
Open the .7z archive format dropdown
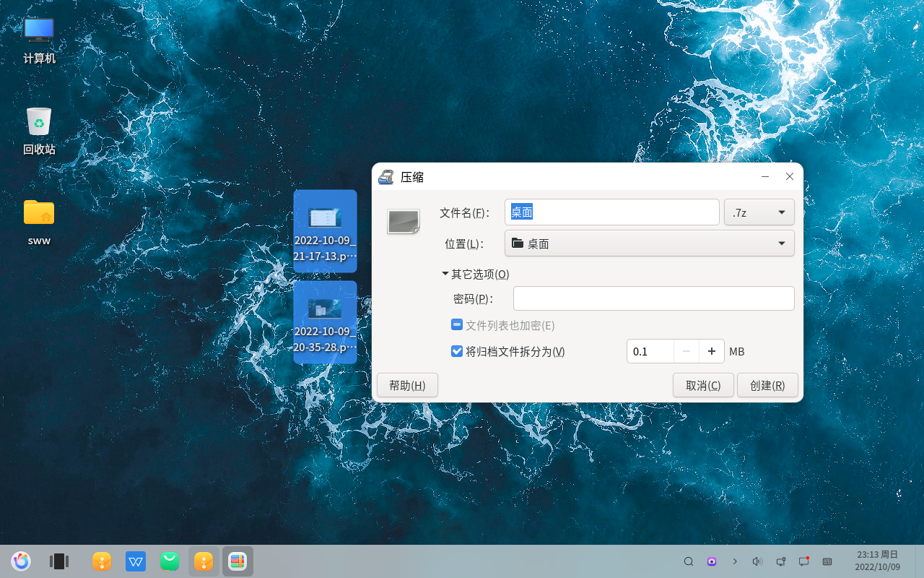pyautogui.click(x=759, y=212)
